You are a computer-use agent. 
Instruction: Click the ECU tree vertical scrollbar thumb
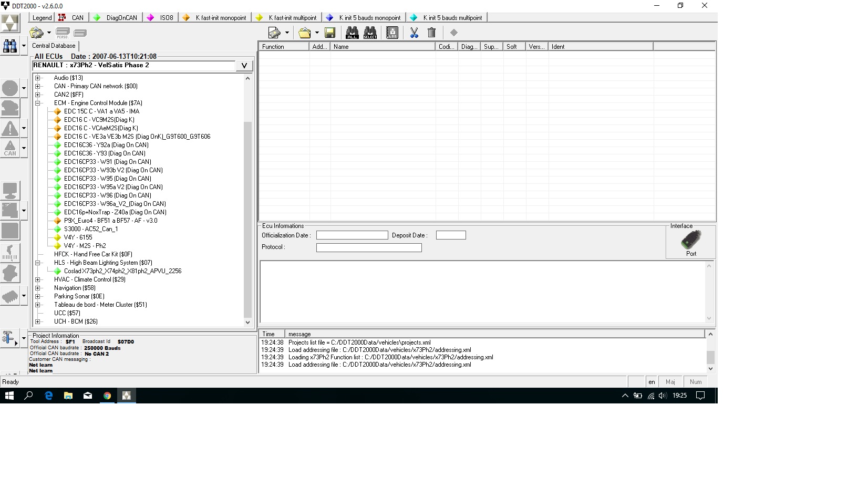(248, 219)
